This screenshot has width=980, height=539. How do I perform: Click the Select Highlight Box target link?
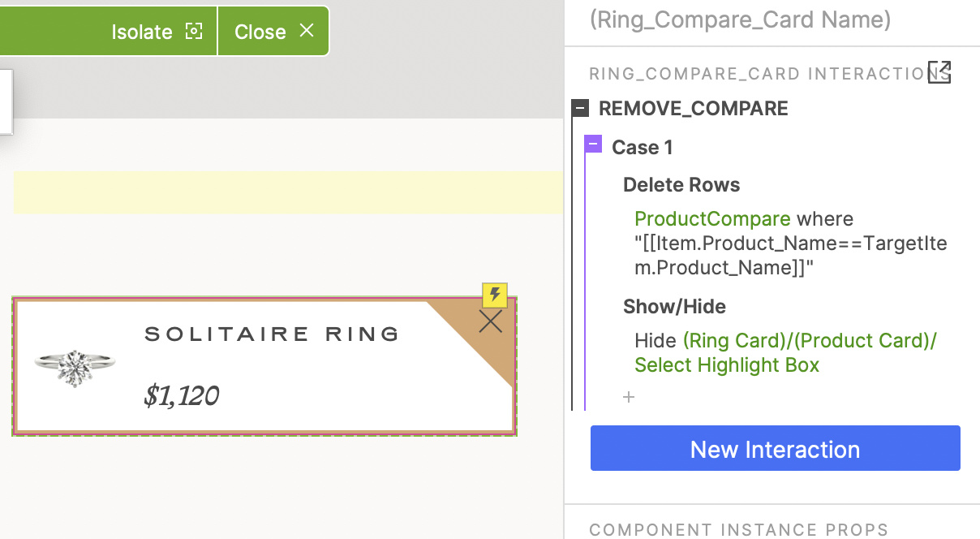tap(727, 365)
